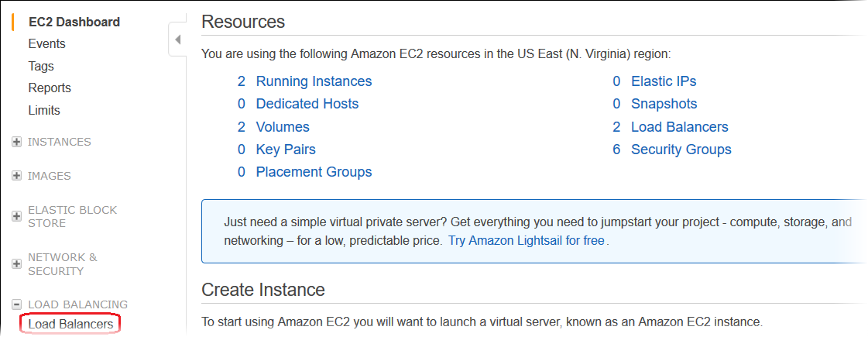The height and width of the screenshot is (337, 868).
Task: Open Reports in the sidebar
Action: [50, 88]
